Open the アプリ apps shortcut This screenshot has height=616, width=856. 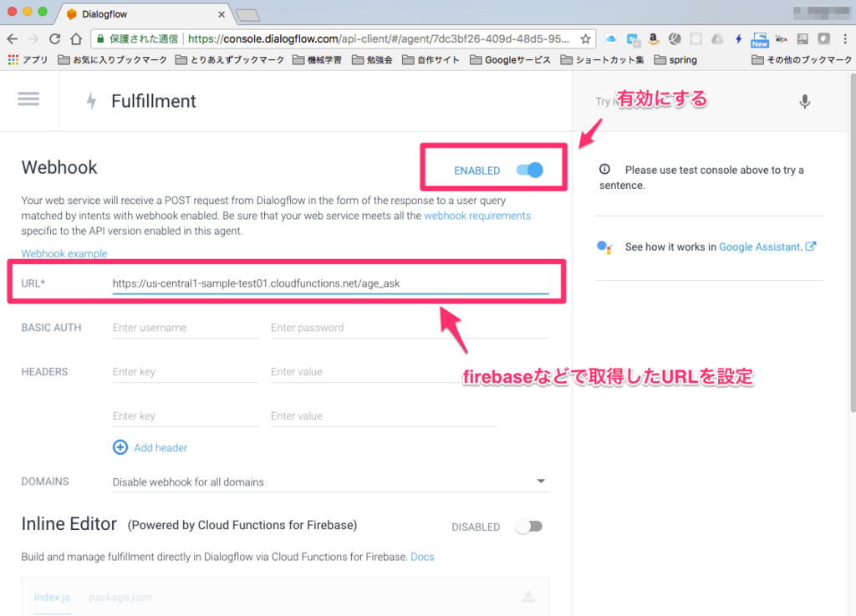28,59
